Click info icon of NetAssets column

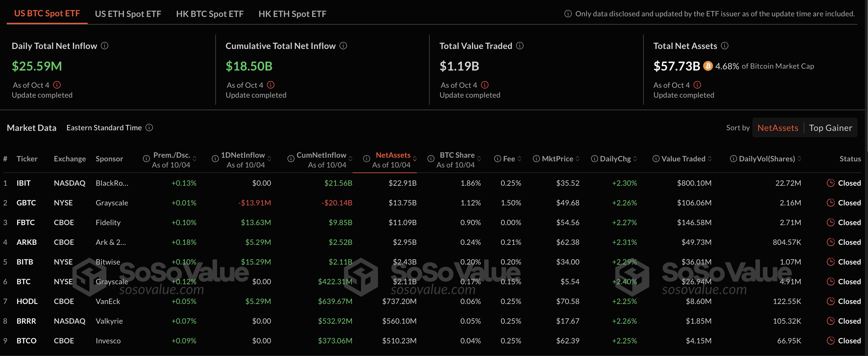pyautogui.click(x=366, y=159)
